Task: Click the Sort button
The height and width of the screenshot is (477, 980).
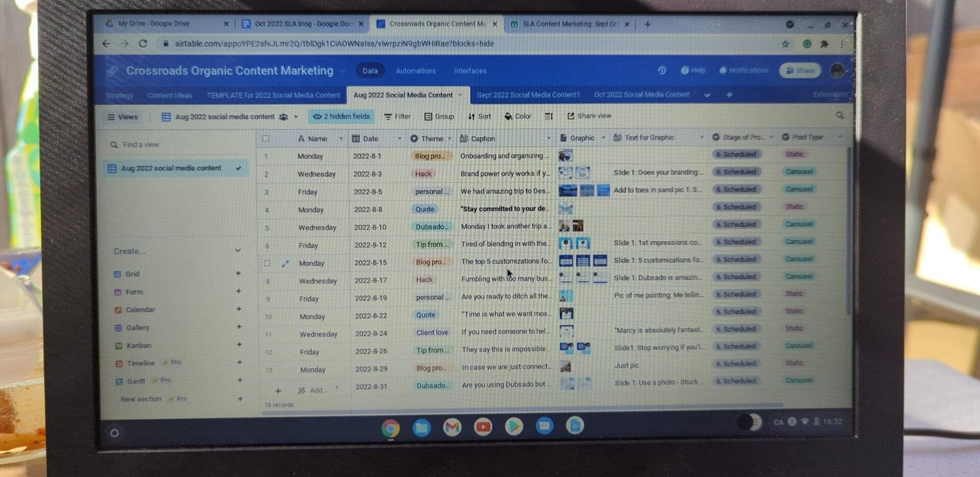Action: [479, 116]
